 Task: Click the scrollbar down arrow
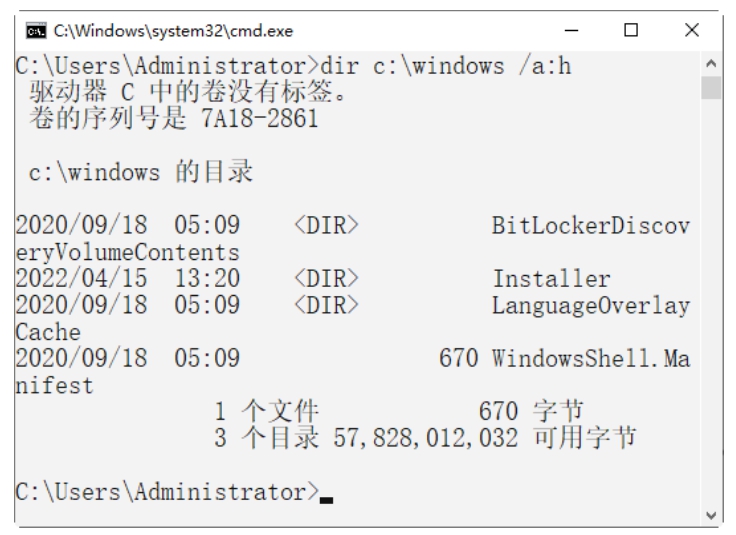click(x=710, y=515)
